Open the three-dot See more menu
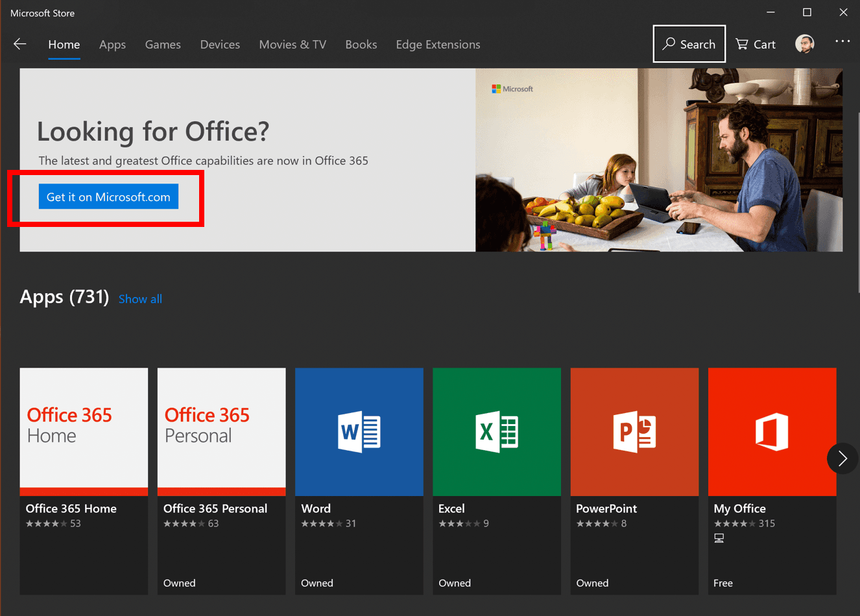Image resolution: width=860 pixels, height=616 pixels. 842,41
